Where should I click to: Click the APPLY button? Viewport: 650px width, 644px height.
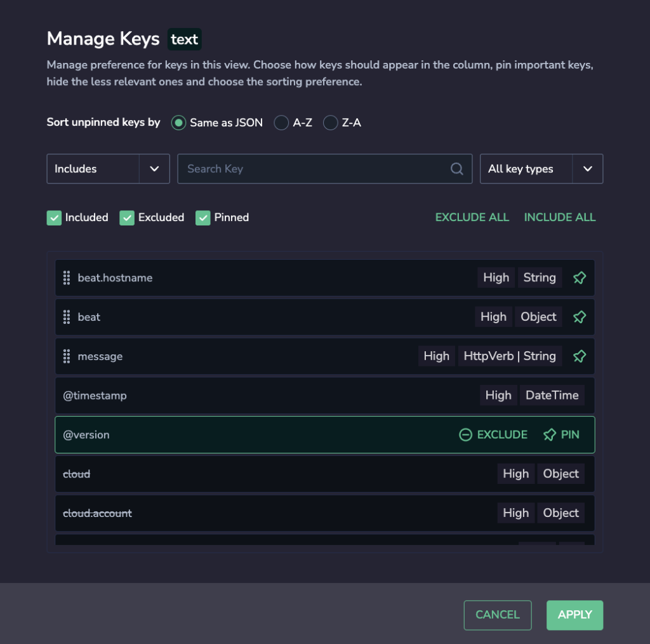574,615
